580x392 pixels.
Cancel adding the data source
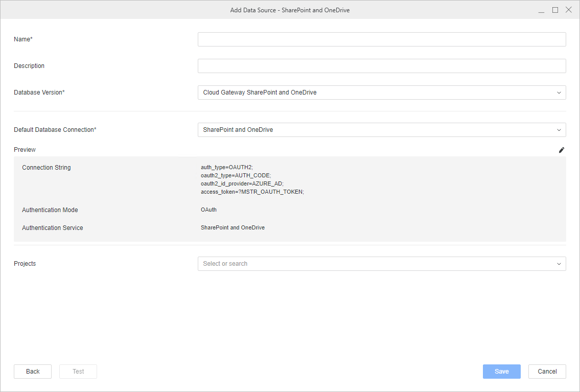click(x=547, y=372)
